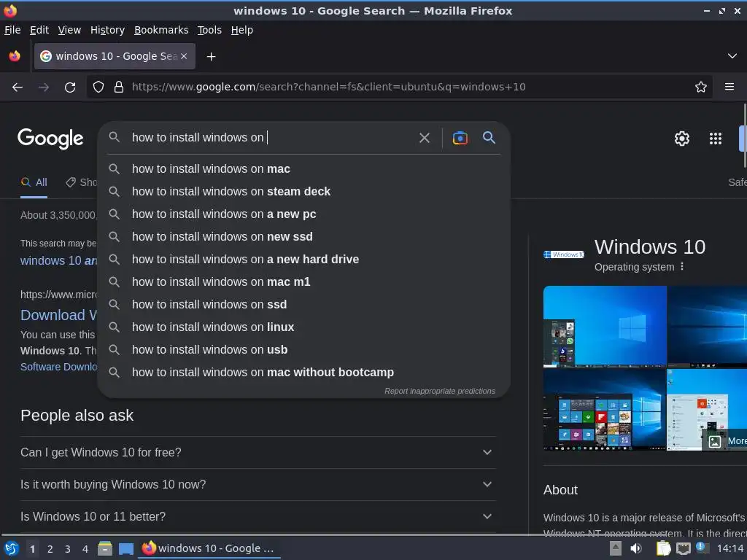The height and width of the screenshot is (560, 747).
Task: Click the removable media eject tray icon
Action: (x=616, y=548)
